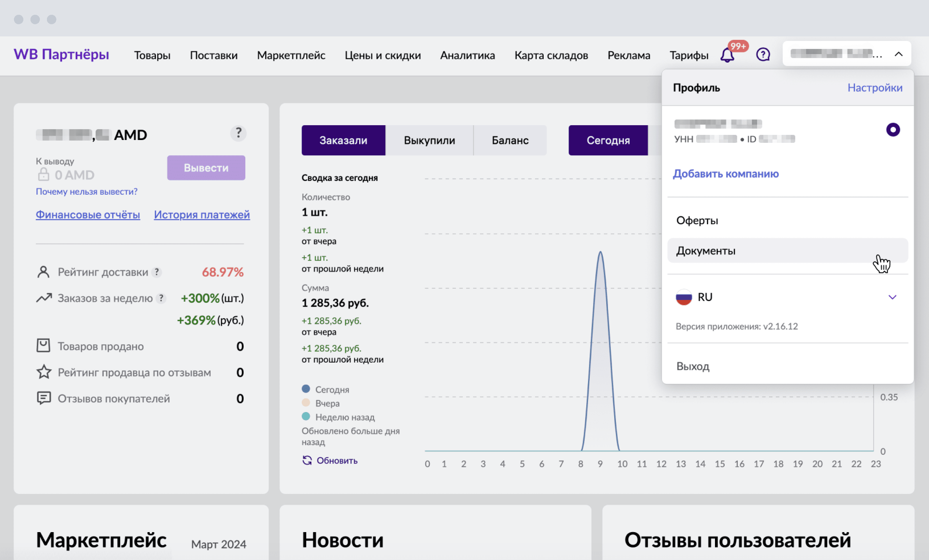This screenshot has width=929, height=560.
Task: Click the Новости heading
Action: pos(343,540)
